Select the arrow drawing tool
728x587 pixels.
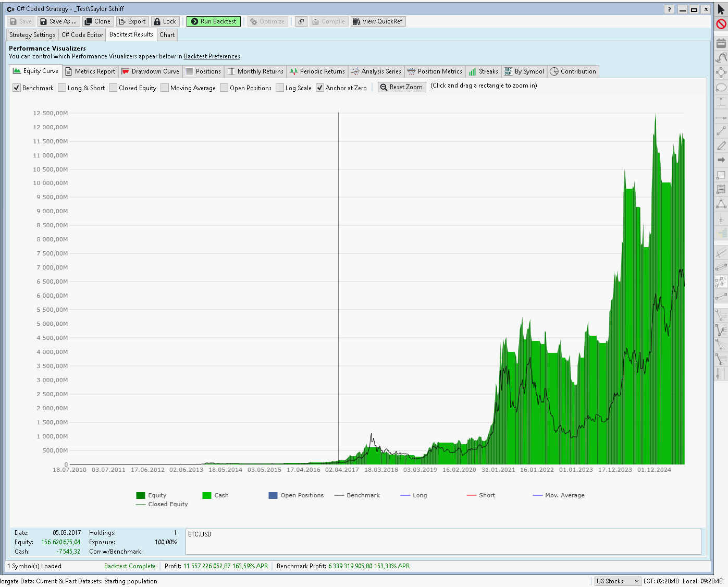tap(721, 160)
